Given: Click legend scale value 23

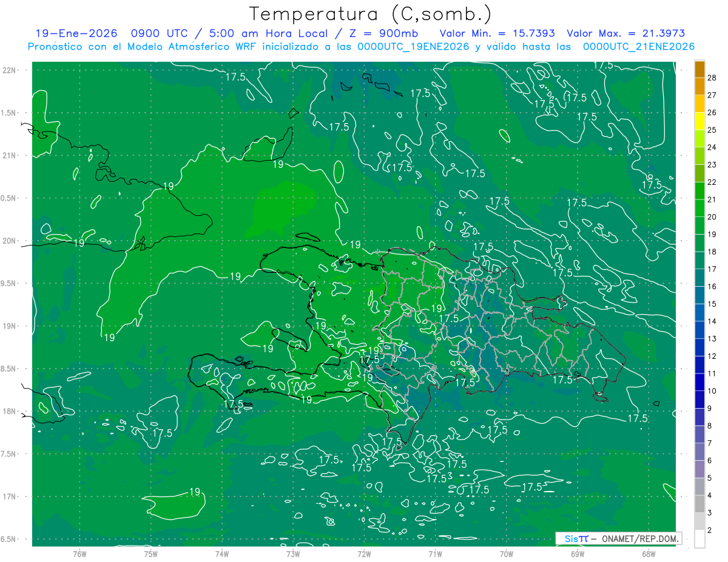Looking at the screenshot, I should [x=712, y=164].
